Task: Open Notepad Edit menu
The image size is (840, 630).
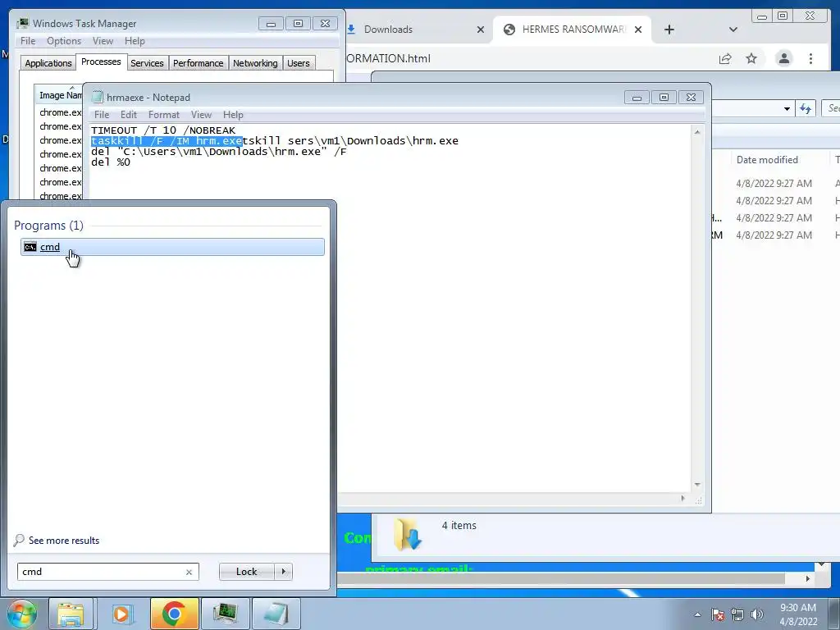Action: (129, 115)
